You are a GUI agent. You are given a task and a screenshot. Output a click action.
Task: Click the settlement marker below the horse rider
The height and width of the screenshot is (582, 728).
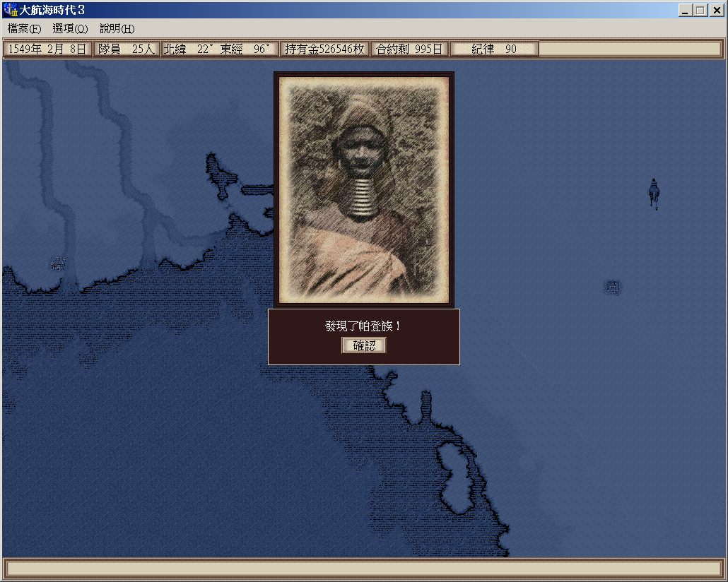pyautogui.click(x=613, y=287)
